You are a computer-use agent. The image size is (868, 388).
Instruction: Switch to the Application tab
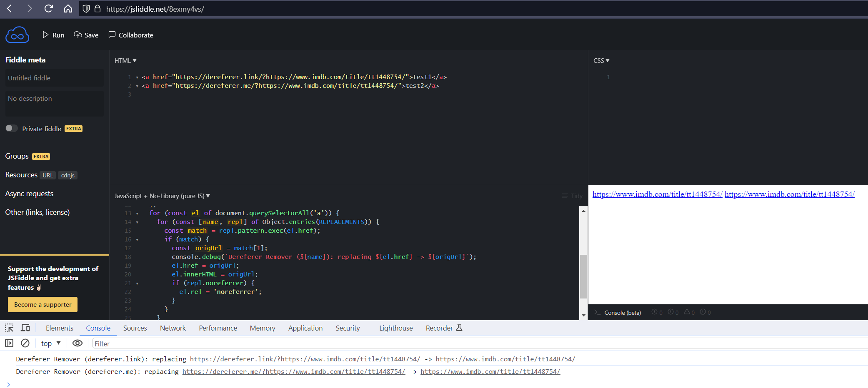click(x=305, y=328)
